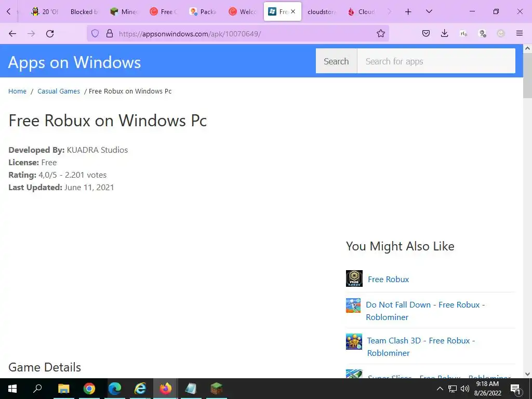Viewport: 532px width, 399px height.
Task: Open the Minecraft block taskbar icon
Action: coord(216,389)
